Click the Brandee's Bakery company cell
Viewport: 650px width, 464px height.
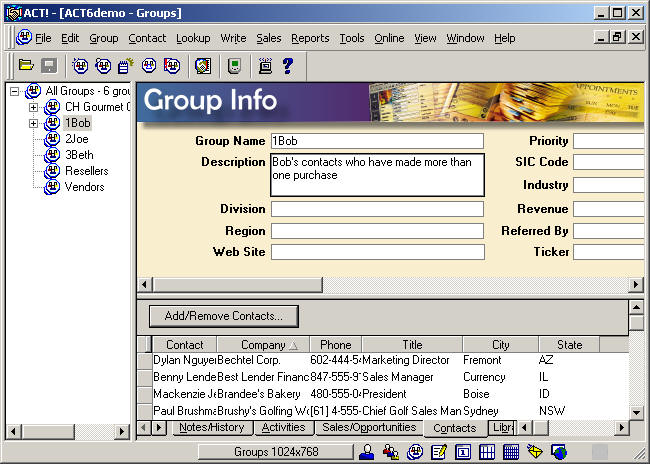tap(263, 394)
